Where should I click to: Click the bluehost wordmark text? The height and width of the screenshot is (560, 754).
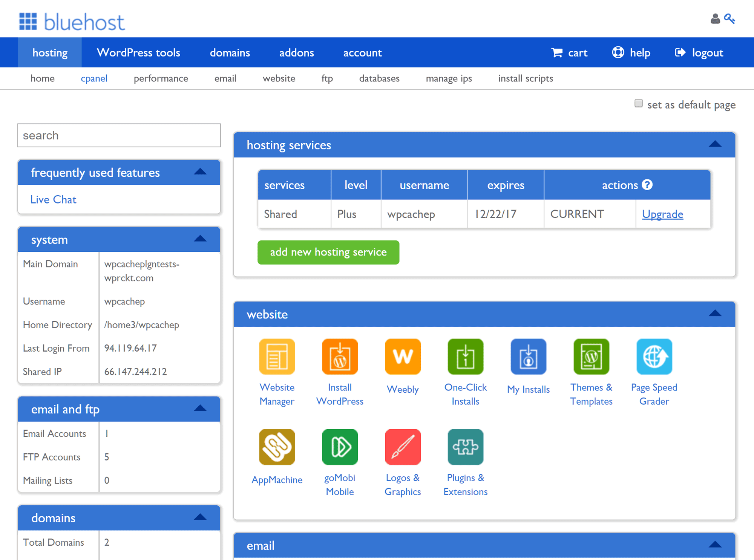pos(84,22)
